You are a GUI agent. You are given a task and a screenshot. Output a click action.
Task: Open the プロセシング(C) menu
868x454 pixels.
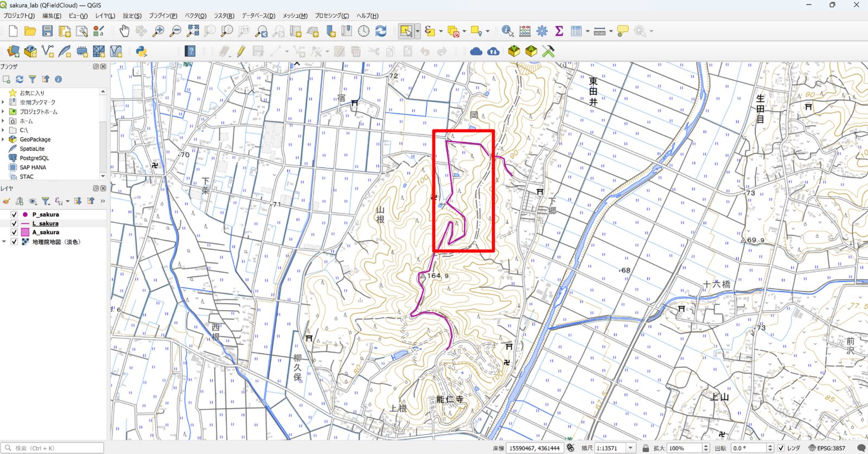[x=332, y=16]
